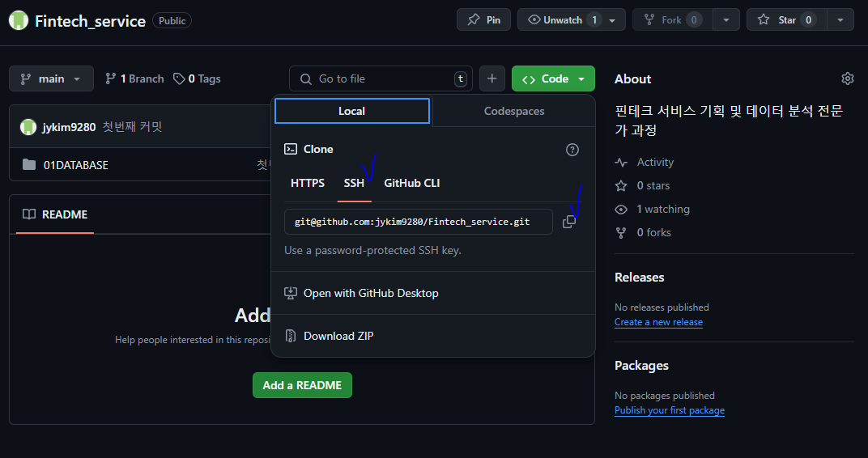
Task: Click the repository owner avatar beside Fintech_service
Action: pos(19,20)
